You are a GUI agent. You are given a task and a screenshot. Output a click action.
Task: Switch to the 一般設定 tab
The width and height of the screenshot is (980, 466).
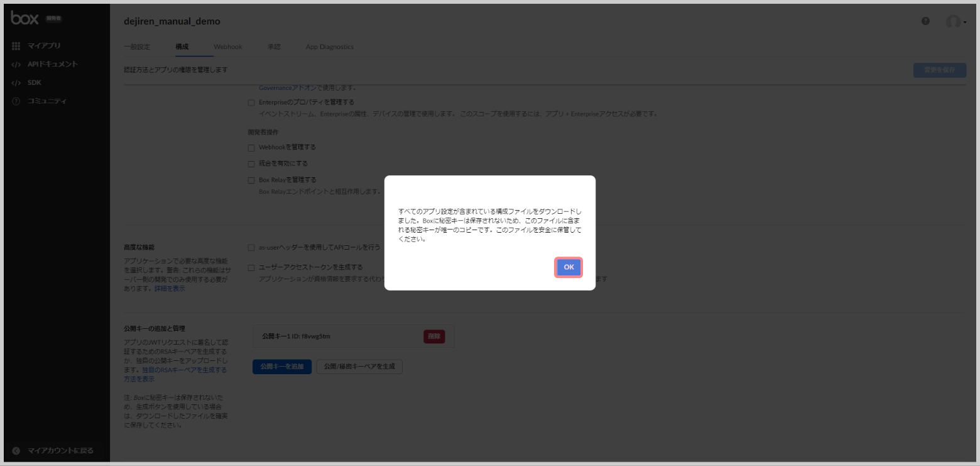coord(137,47)
